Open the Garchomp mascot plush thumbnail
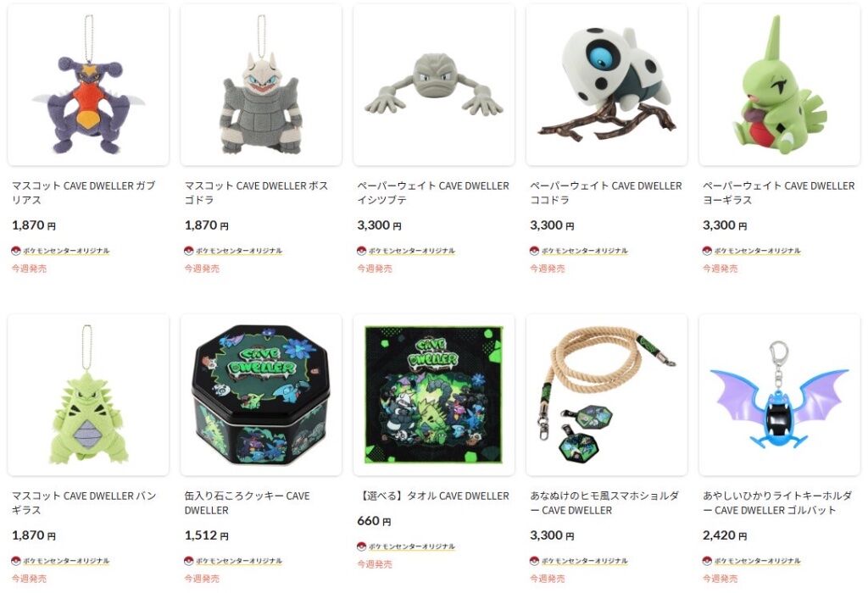Screen dimensions: 868x593 88,86
